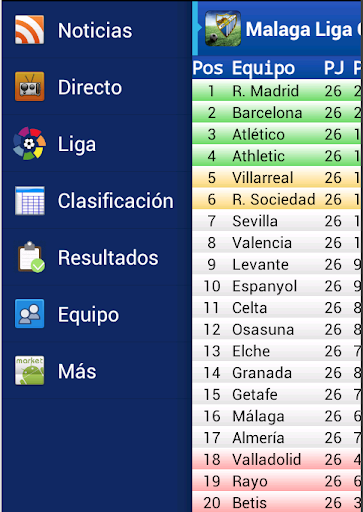Screen dimensions: 363x512
Task: Select the Málaga standings row
Action: (277, 416)
